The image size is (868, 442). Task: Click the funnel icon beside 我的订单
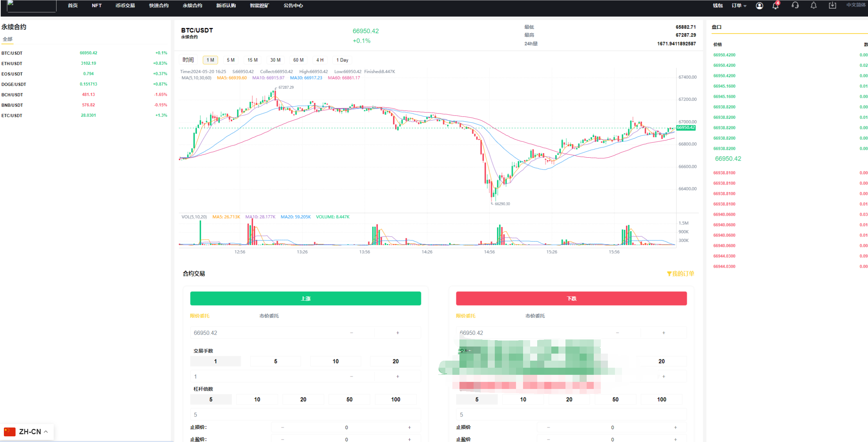pyautogui.click(x=669, y=274)
